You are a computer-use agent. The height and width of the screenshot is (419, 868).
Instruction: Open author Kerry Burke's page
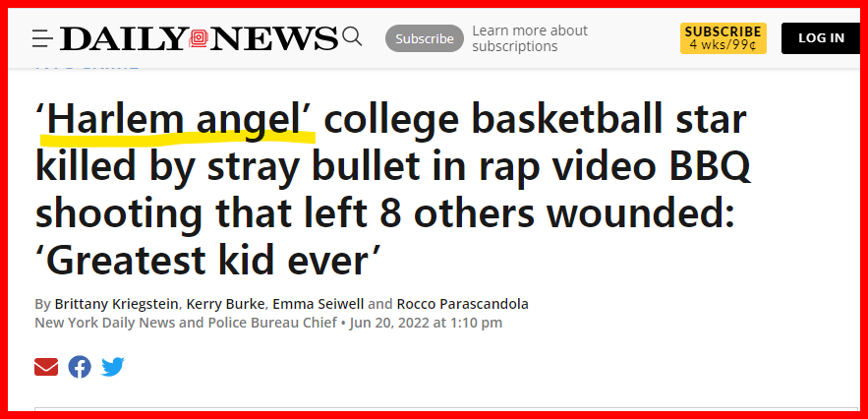(226, 304)
